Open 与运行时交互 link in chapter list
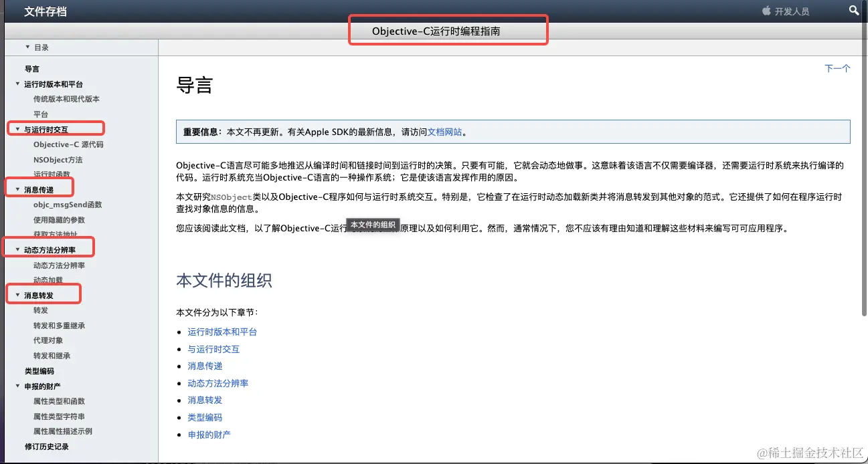The height and width of the screenshot is (464, 868). pyautogui.click(x=213, y=349)
